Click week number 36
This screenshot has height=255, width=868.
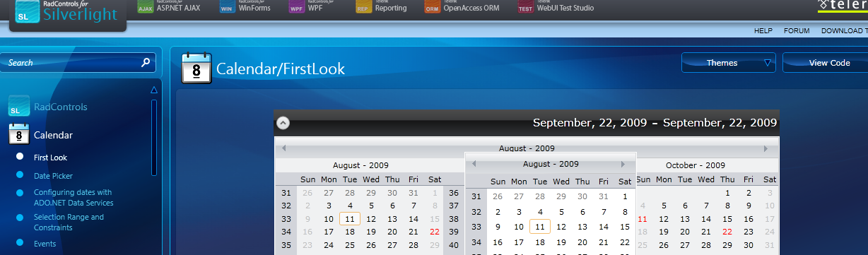(453, 193)
